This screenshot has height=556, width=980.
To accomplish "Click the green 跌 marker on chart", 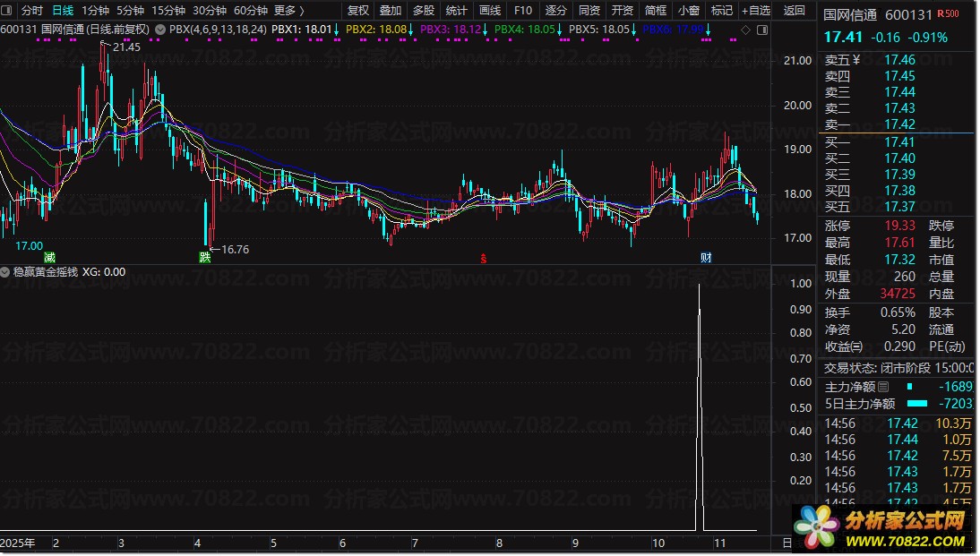I will (x=204, y=257).
